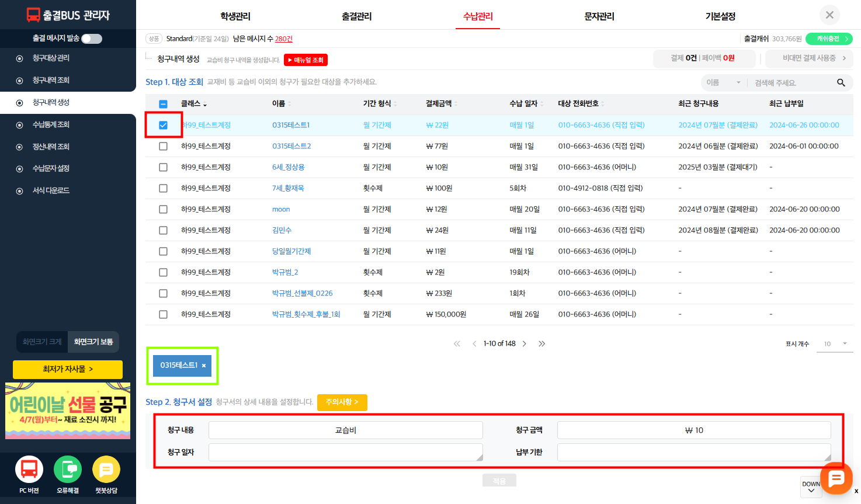Viewport: 861px width, 504px height.
Task: Click the 청구 일자 input field
Action: (x=345, y=452)
